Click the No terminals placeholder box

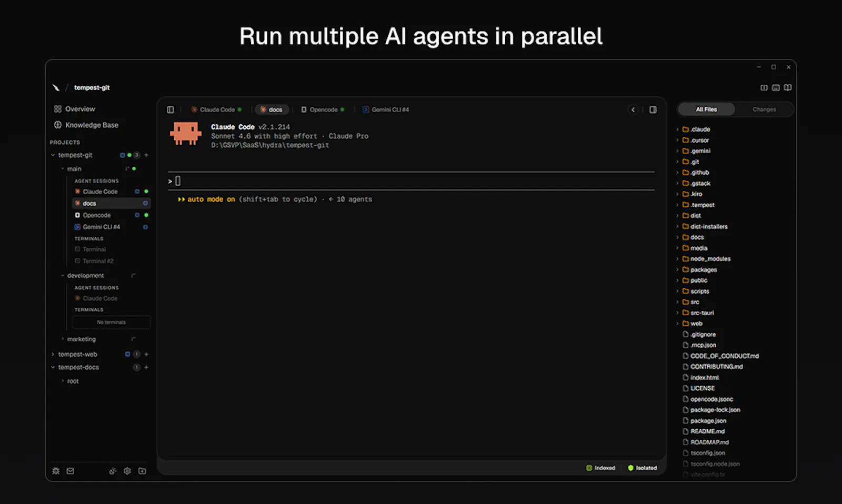111,322
